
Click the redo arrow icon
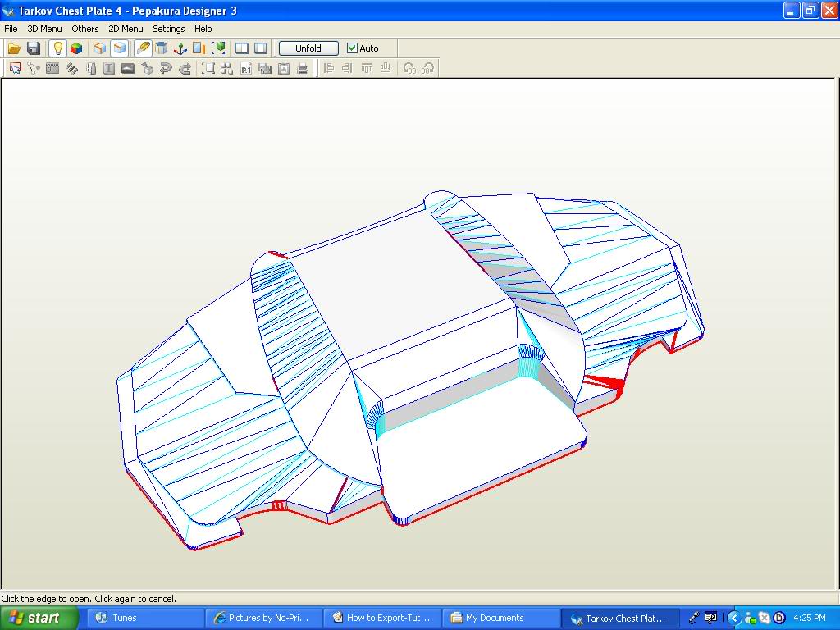[x=185, y=69]
